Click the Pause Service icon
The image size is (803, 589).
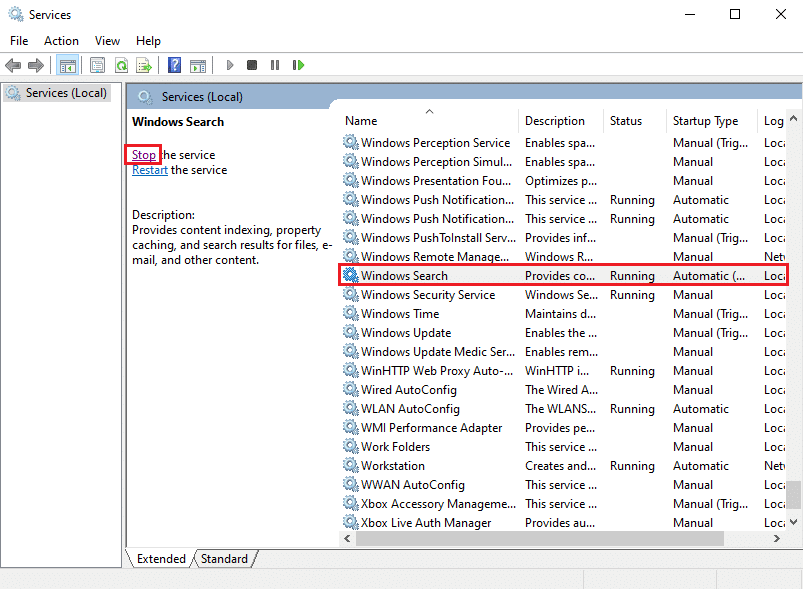coord(275,65)
